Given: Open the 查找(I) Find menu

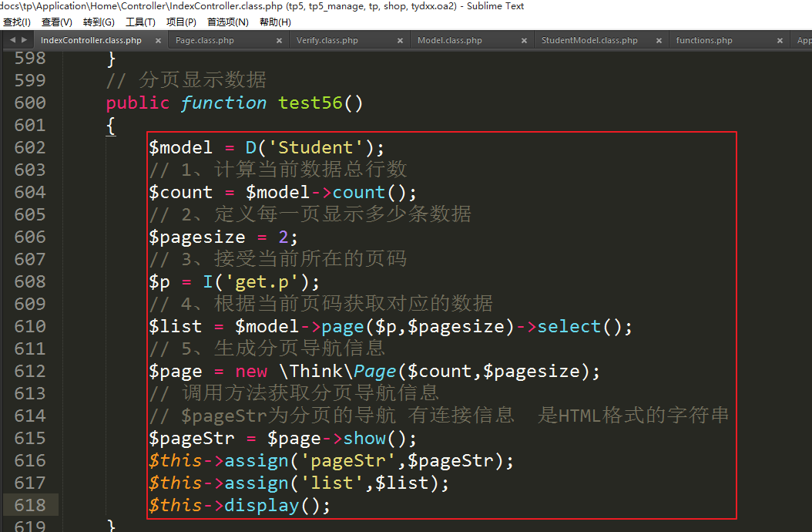Looking at the screenshot, I should point(17,22).
